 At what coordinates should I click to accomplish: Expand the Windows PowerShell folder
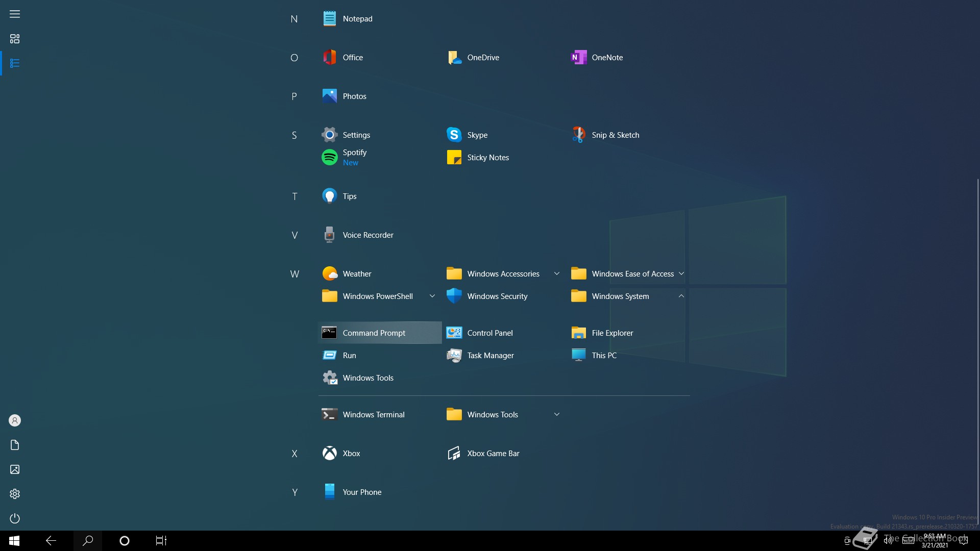(380, 296)
